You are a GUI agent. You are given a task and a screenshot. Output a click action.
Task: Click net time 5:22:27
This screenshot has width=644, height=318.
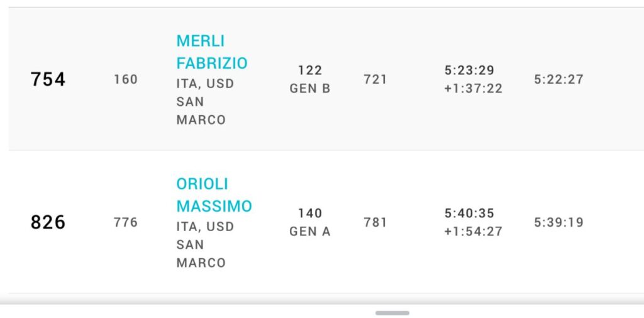click(558, 79)
